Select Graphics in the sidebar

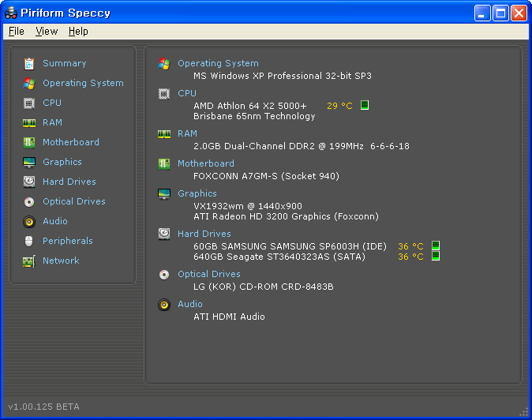tap(62, 162)
